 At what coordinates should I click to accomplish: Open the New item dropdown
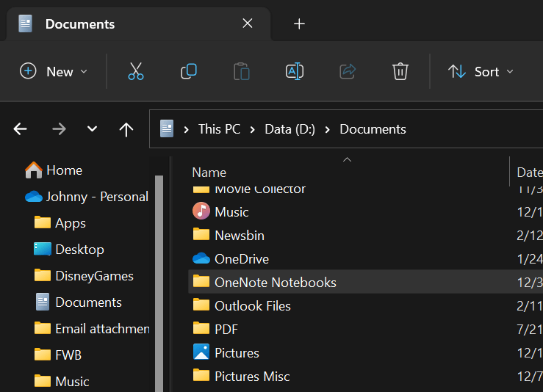[x=54, y=71]
